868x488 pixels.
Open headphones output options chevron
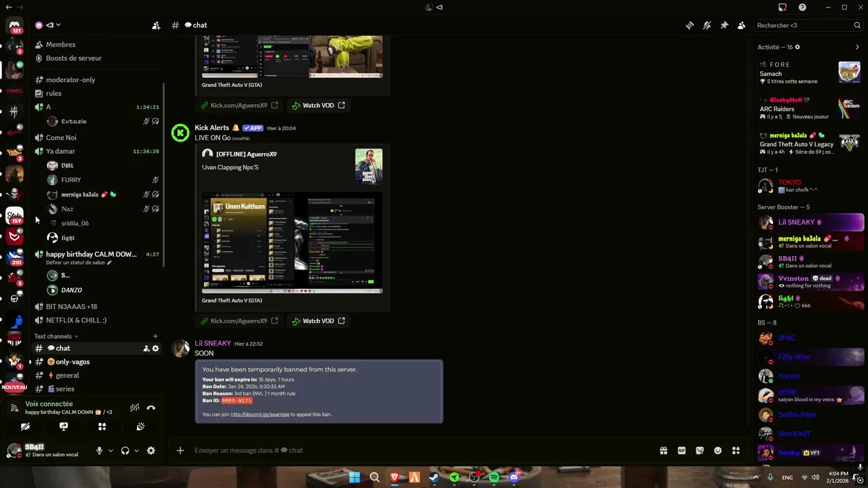coord(136,451)
